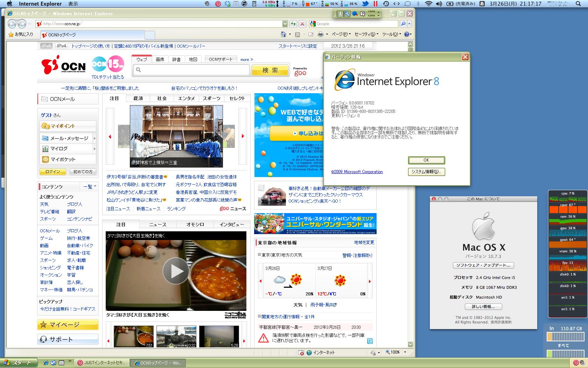Click OK in the version info dialog
This screenshot has height=368, width=588.
pos(426,160)
